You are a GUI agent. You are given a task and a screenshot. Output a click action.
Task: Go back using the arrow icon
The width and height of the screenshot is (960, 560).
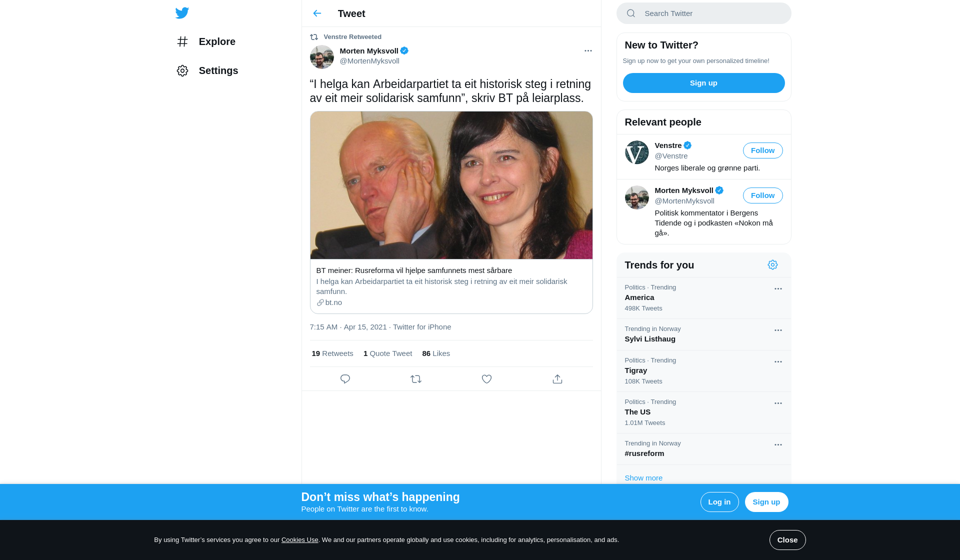point(317,13)
